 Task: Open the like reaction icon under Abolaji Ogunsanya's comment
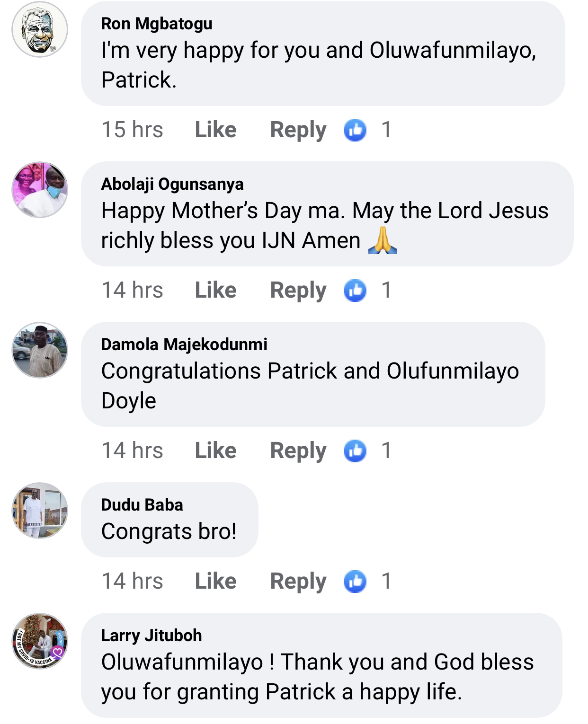355,291
